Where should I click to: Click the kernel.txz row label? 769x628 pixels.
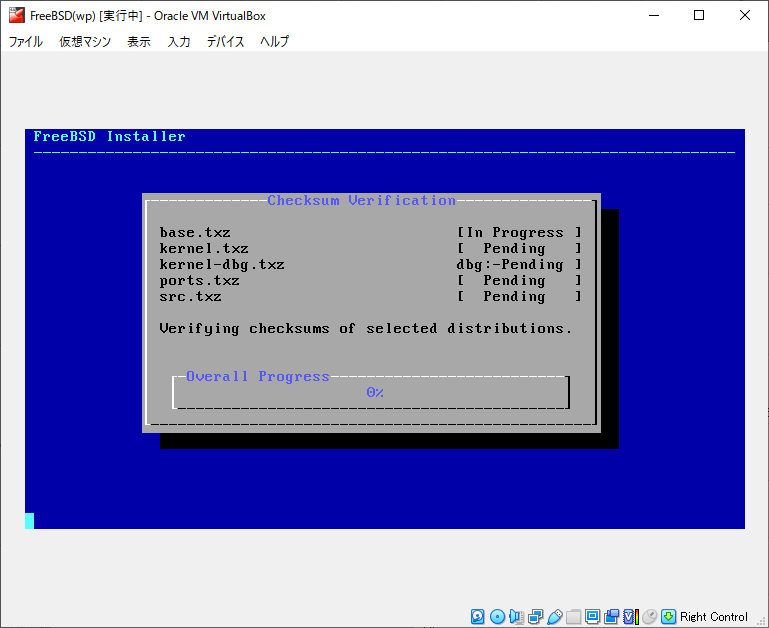[204, 248]
